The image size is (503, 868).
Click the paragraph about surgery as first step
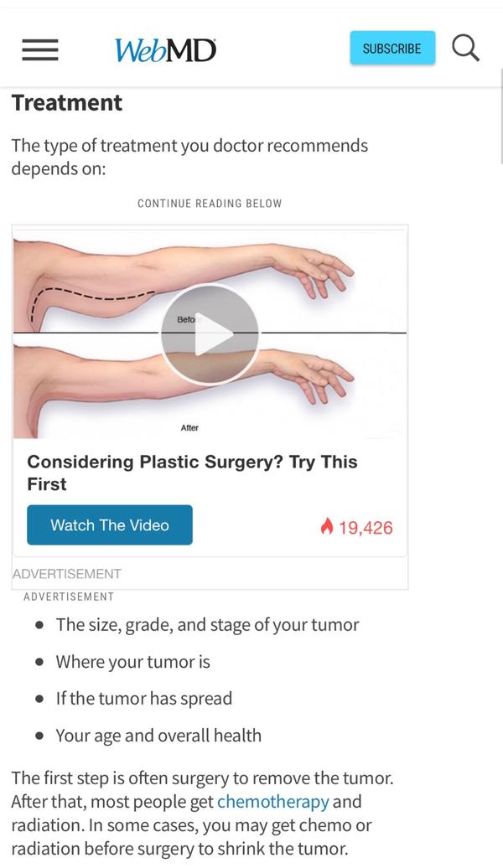pos(201,813)
